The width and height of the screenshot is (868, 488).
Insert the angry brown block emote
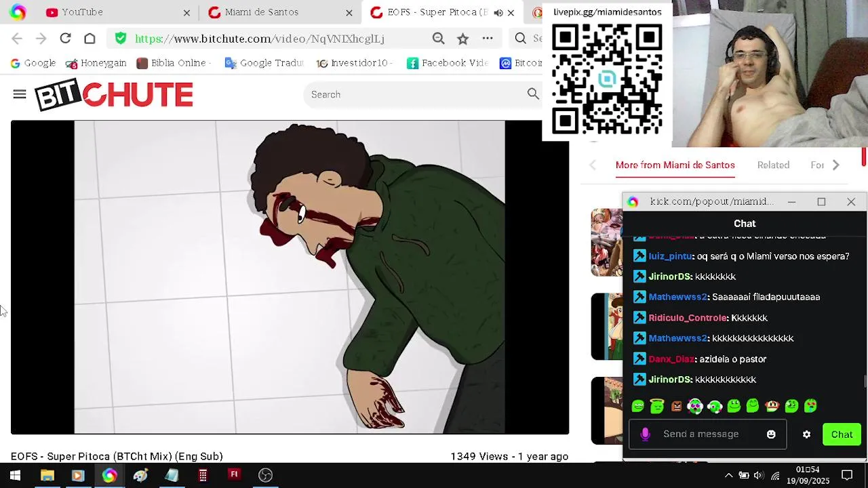coord(676,406)
